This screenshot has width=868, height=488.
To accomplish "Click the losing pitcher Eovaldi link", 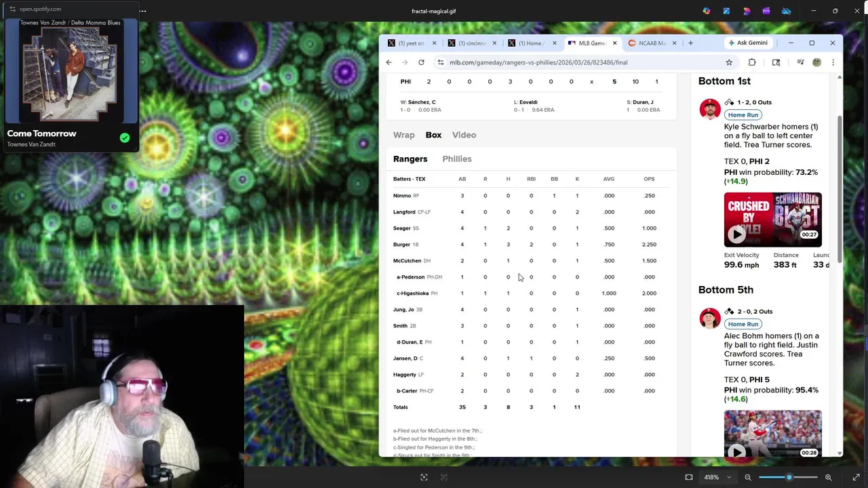I will 528,102.
